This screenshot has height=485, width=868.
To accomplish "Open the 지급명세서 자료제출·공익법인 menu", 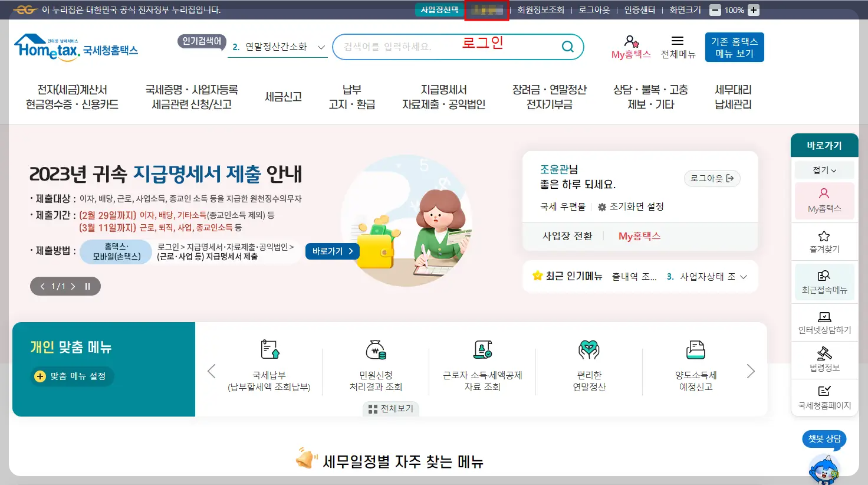I will pyautogui.click(x=442, y=97).
